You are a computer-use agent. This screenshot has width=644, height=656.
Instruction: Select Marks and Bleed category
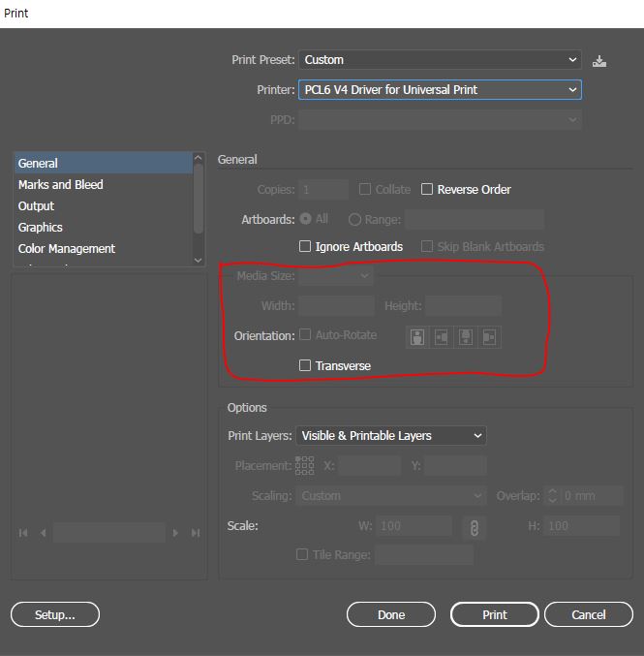[104, 184]
